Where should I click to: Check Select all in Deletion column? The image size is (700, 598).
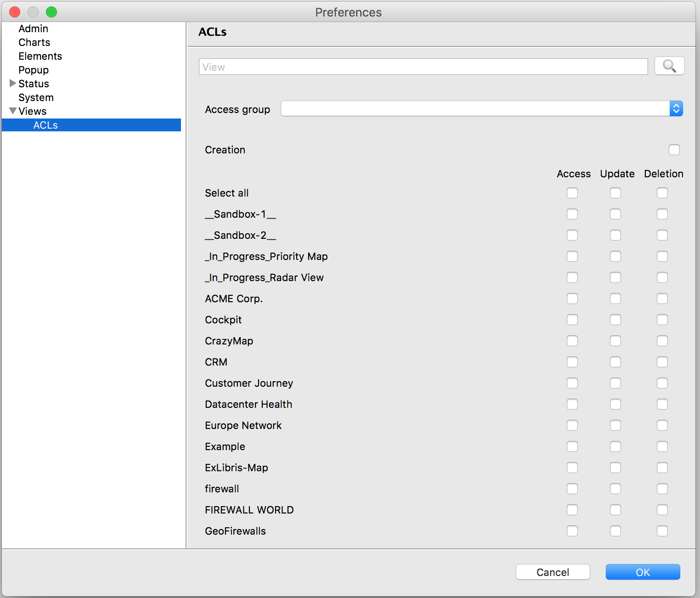tap(662, 193)
